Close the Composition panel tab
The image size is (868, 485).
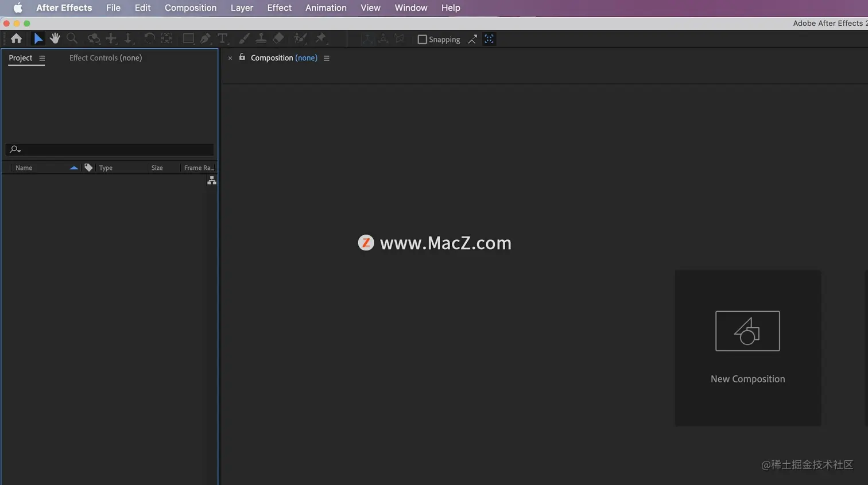coord(230,58)
